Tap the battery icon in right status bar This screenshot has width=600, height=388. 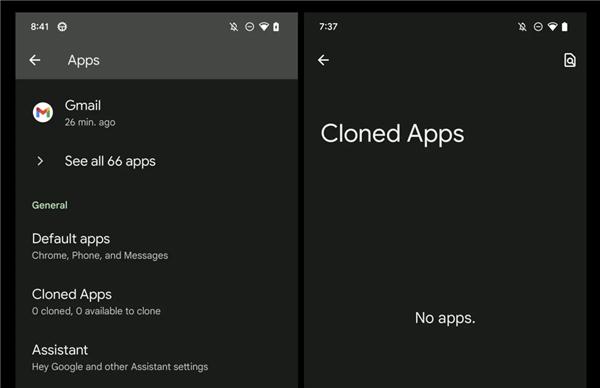click(x=565, y=27)
